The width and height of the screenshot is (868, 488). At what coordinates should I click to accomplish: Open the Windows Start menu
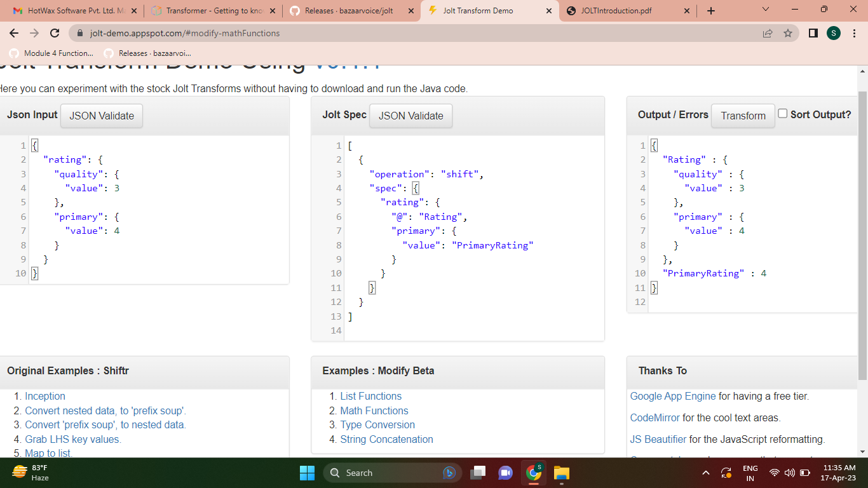[307, 473]
